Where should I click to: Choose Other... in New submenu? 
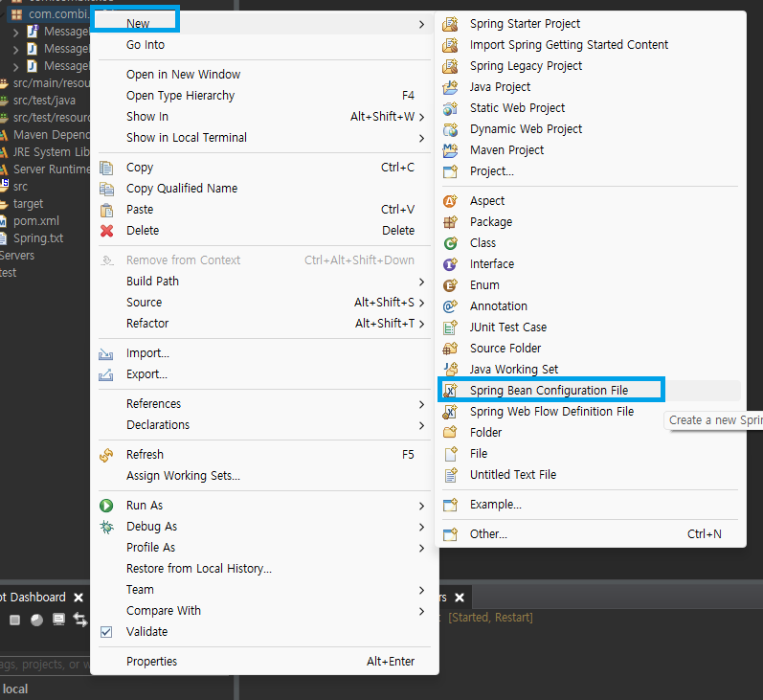(x=592, y=534)
